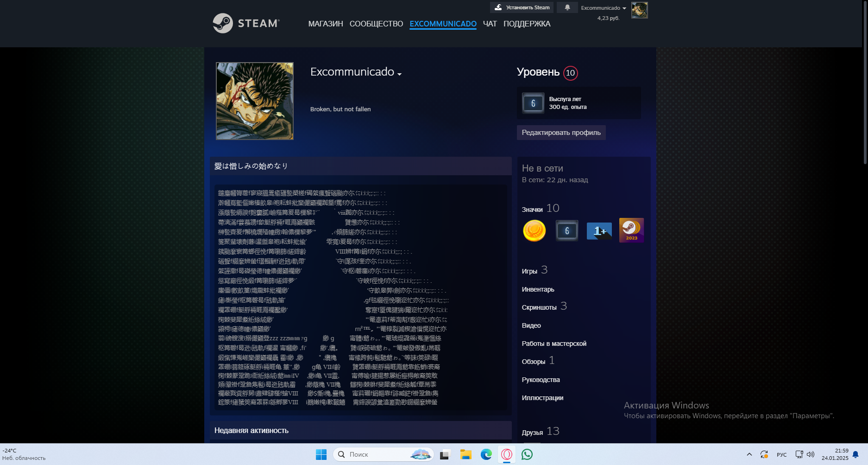Screen dimensions: 868x465
Task: Open the ЧАТ menu item
Action: [490, 24]
